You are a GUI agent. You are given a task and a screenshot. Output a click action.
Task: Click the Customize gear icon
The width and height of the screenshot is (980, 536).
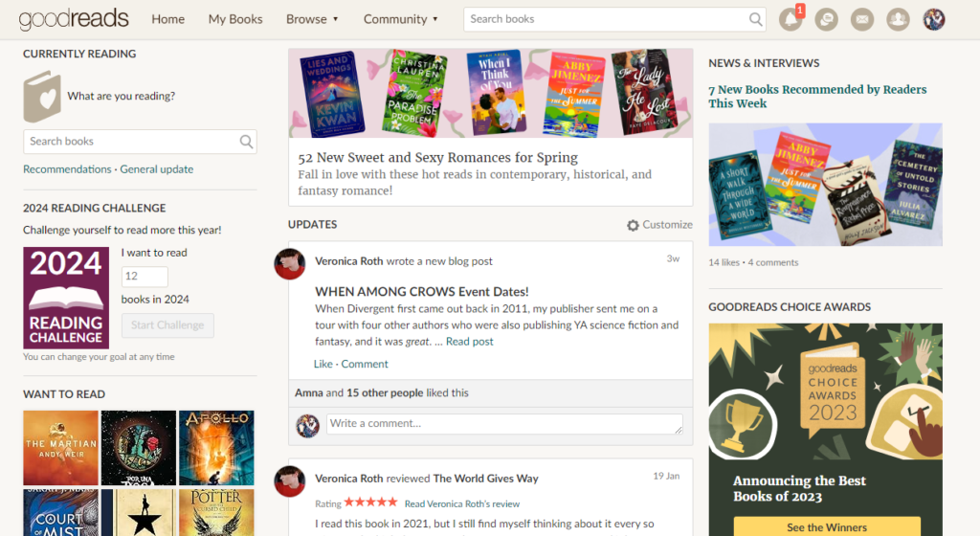633,225
